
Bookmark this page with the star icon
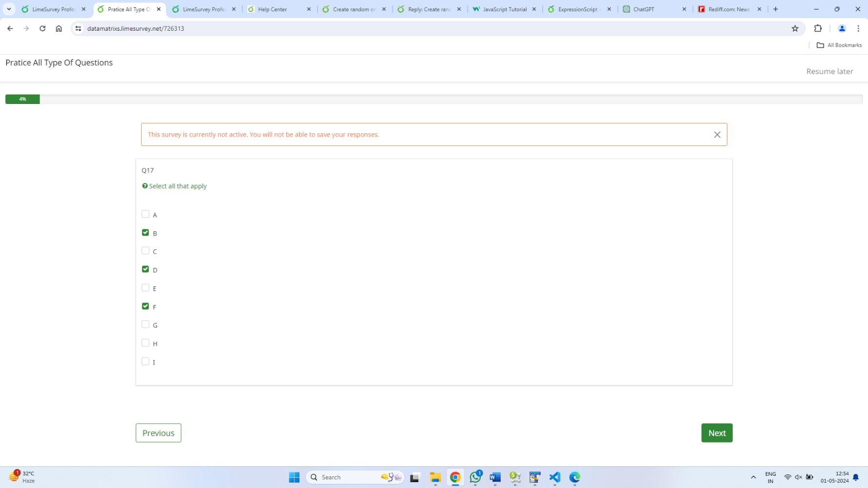[x=795, y=28]
